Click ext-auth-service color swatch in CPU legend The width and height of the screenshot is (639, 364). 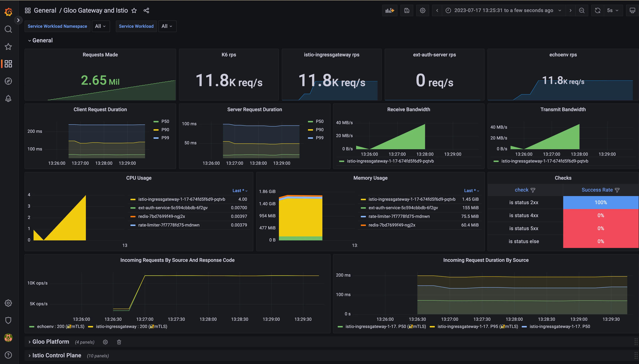[x=133, y=208]
